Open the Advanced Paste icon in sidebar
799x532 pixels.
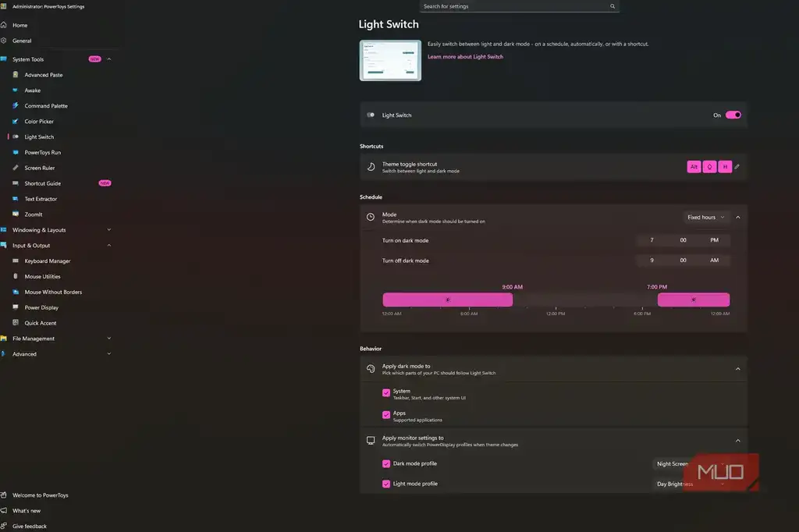(x=16, y=75)
